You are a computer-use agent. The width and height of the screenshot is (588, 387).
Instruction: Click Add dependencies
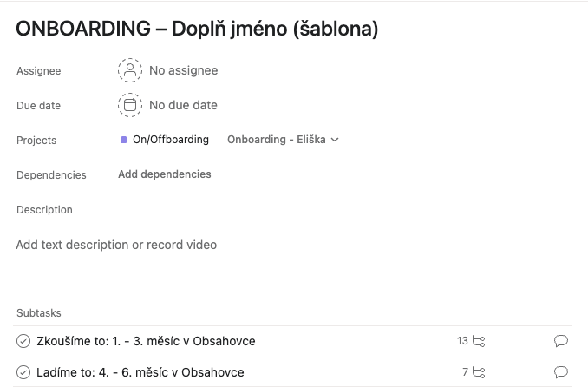tap(165, 174)
